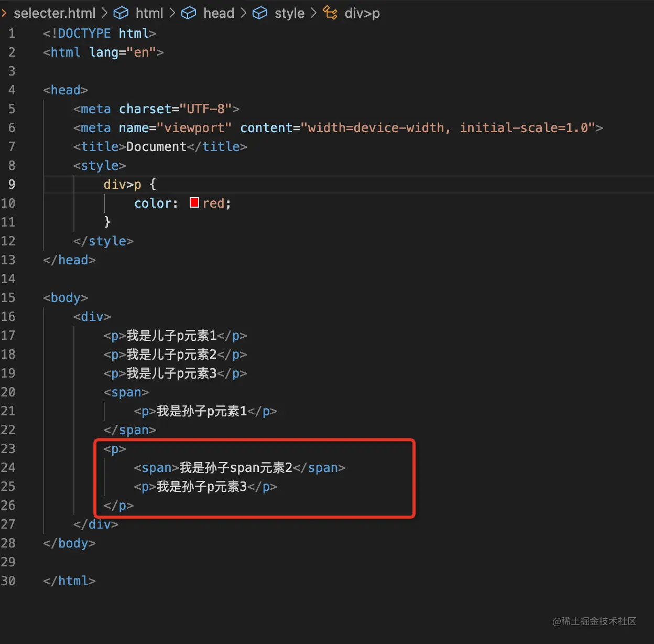Screen dimensions: 654x644
Task: Click line number 9 in the gutter
Action: (12, 185)
